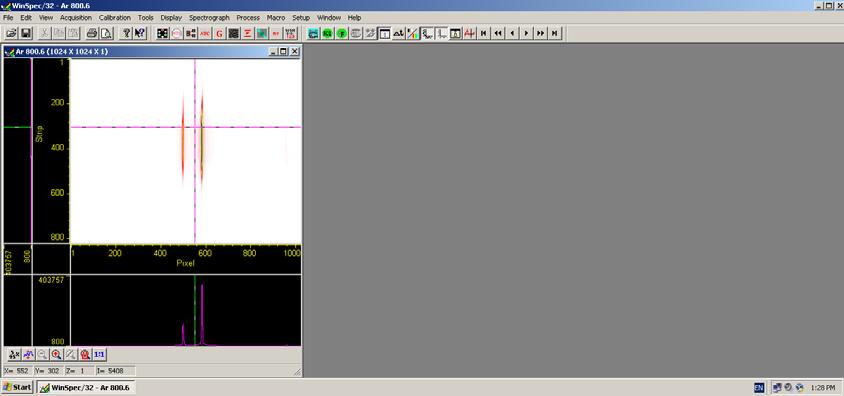Open the Acquisition menu
Viewport: 844px width, 396px height.
click(x=76, y=18)
